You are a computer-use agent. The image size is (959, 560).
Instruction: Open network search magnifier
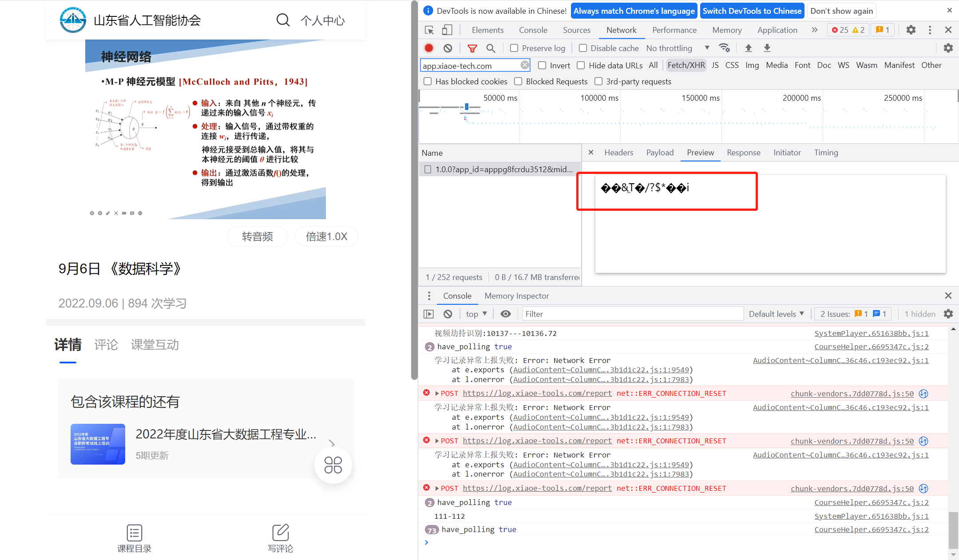491,48
